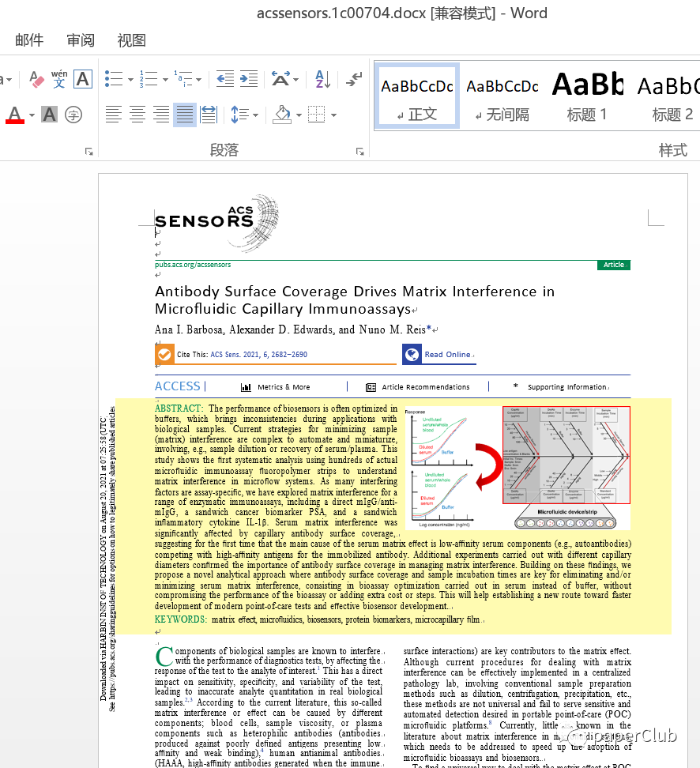Toggle character shading
The image size is (700, 768).
[x=49, y=115]
